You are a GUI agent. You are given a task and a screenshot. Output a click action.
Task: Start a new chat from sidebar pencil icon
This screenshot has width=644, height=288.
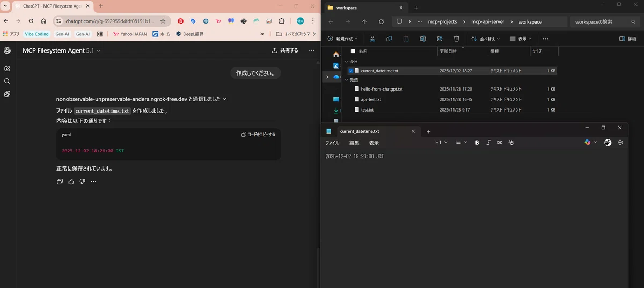pyautogui.click(x=7, y=69)
